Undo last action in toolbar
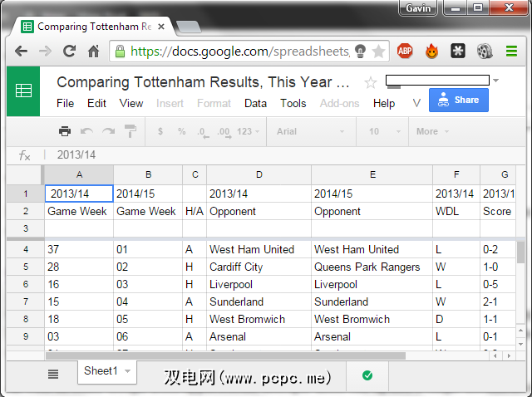The width and height of the screenshot is (532, 397). click(x=86, y=131)
